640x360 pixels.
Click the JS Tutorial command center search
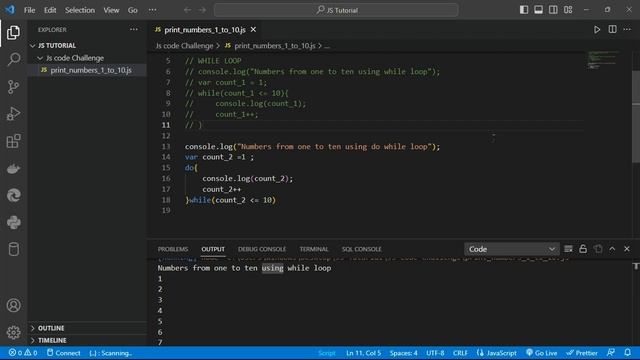(336, 10)
